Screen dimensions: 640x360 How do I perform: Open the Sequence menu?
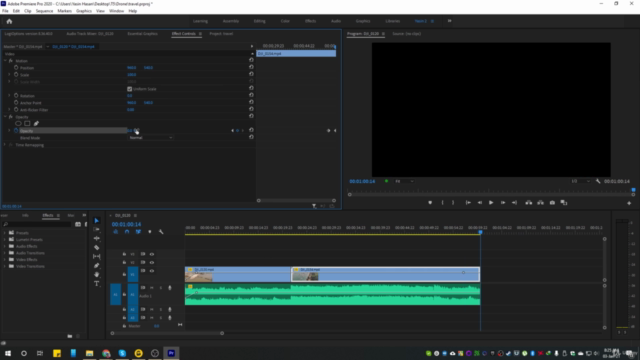(x=44, y=11)
